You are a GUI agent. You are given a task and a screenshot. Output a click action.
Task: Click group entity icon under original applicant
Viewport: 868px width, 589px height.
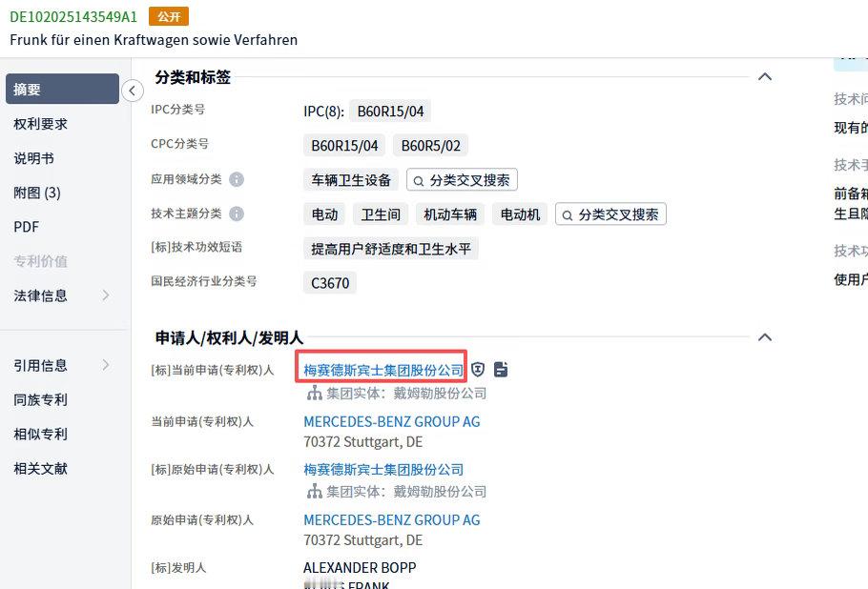(315, 491)
